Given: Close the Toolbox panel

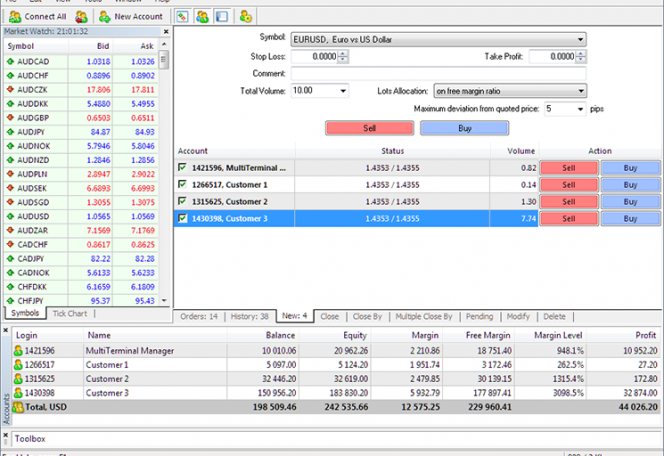Looking at the screenshot, I should tap(6, 435).
